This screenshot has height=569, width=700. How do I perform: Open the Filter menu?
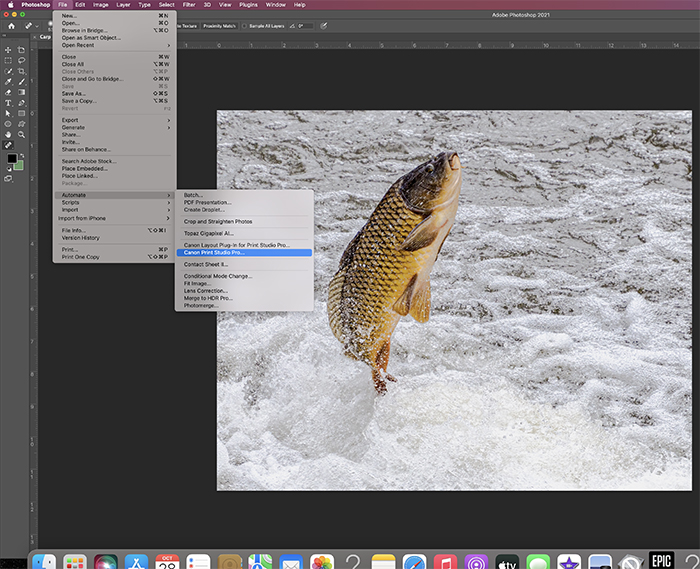click(x=188, y=5)
